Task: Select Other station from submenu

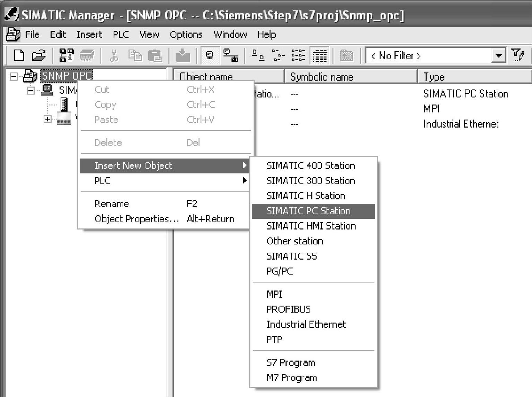Action: point(313,241)
